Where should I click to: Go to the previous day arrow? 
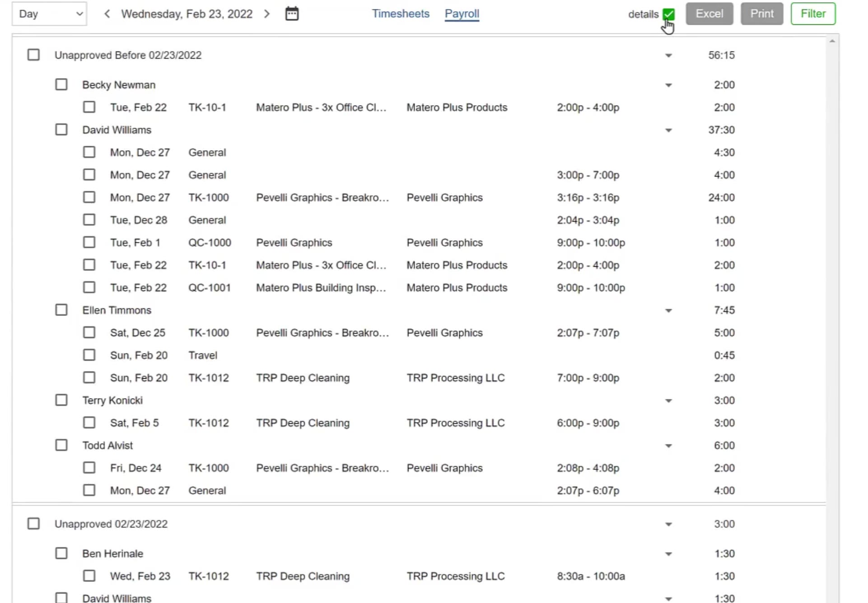coord(107,14)
